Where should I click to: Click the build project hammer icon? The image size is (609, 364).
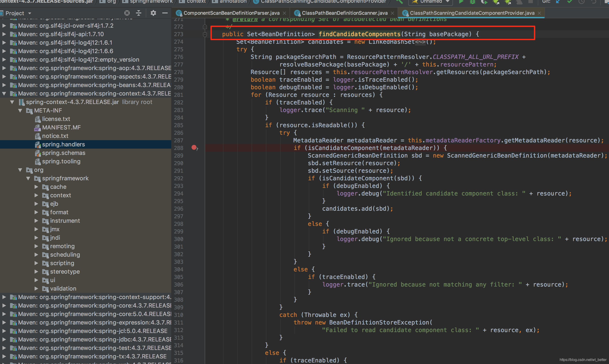point(400,2)
